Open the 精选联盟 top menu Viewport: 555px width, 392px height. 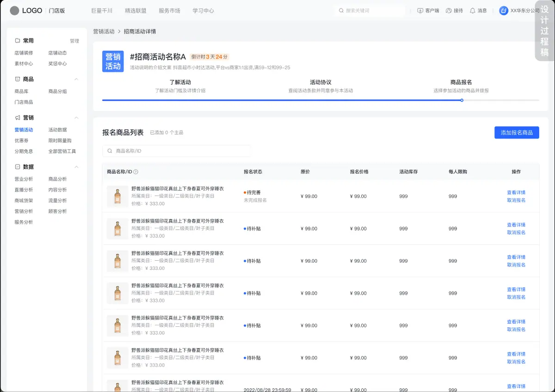tap(136, 11)
